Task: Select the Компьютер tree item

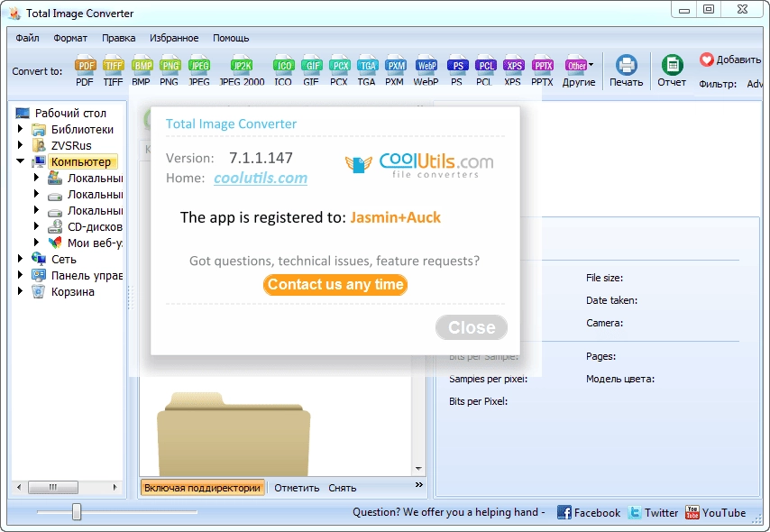Action: pyautogui.click(x=81, y=161)
